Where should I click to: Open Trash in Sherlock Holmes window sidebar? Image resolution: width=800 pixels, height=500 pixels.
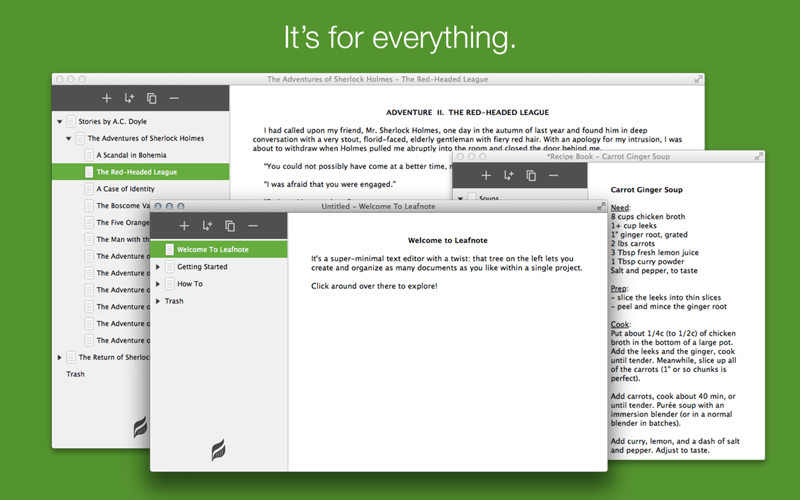click(x=76, y=374)
